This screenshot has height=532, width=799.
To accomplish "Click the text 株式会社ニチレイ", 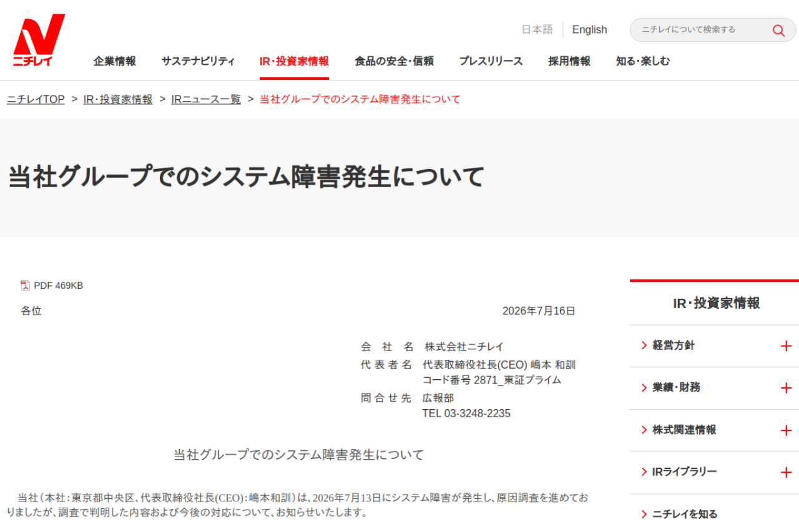I will [464, 347].
